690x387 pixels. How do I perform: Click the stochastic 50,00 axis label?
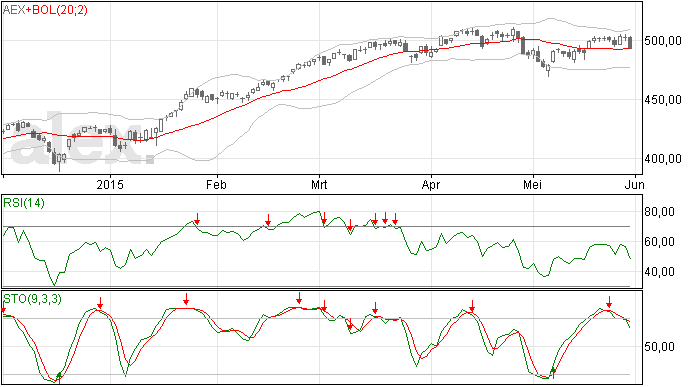(x=659, y=347)
